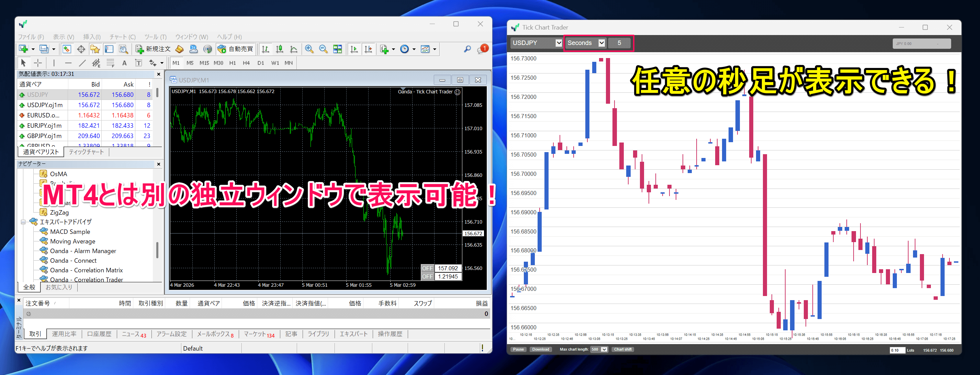
Task: Select the Fibonacci retracement drawing tool
Action: [x=110, y=63]
